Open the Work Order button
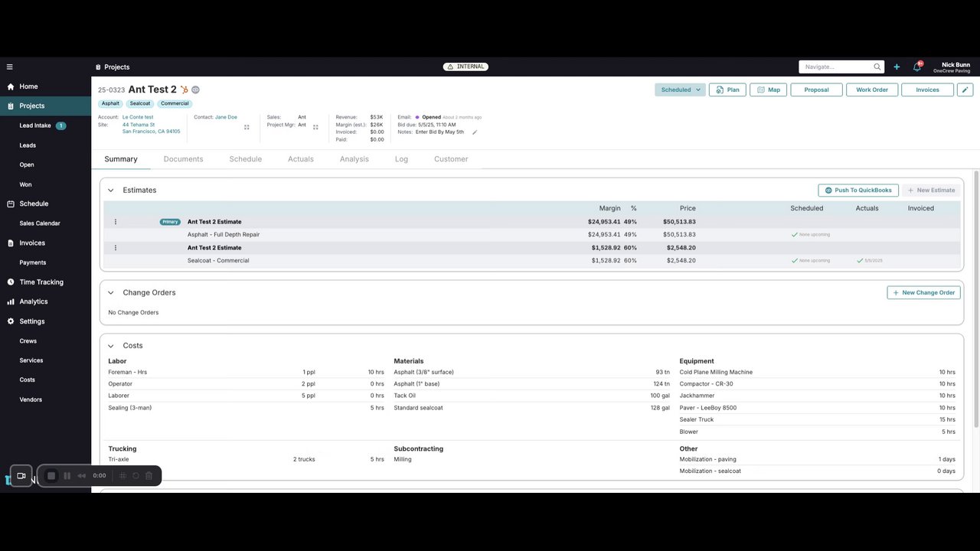 tap(872, 90)
